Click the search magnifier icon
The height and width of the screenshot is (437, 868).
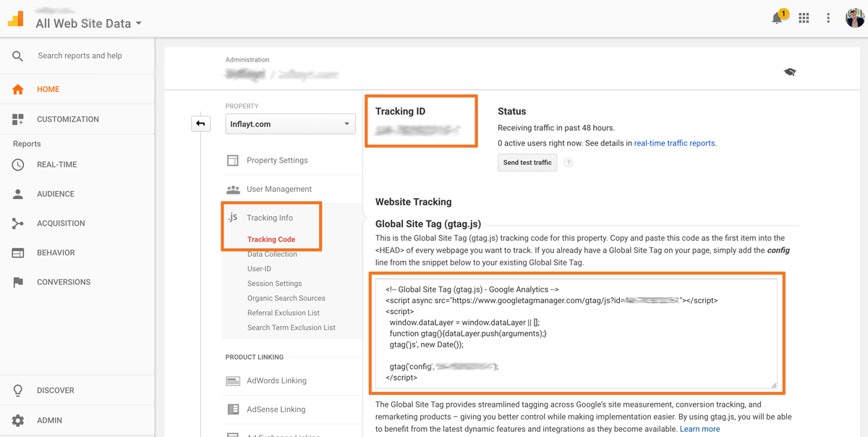[18, 56]
